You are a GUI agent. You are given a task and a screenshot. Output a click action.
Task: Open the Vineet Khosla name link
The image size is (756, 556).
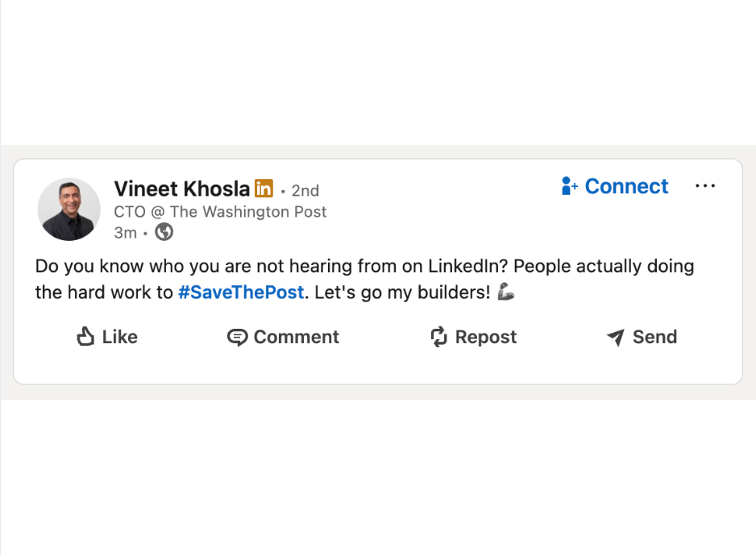(182, 189)
